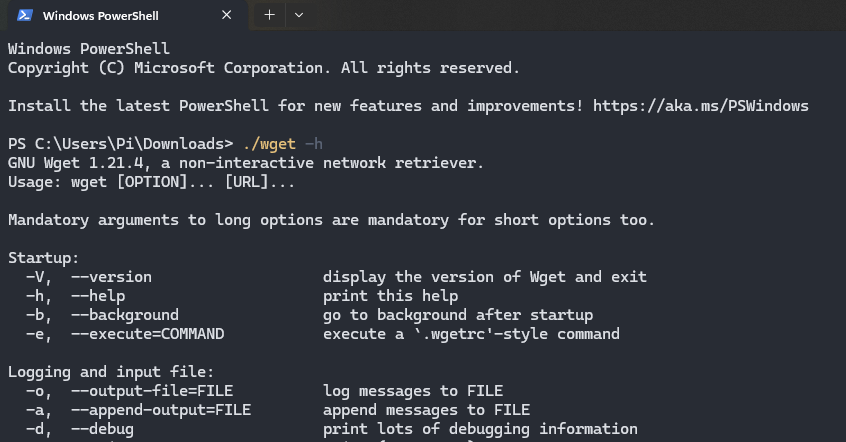Click the PS C:\Users\Pi\Downloads prompt
The height and width of the screenshot is (442, 846).
[120, 143]
